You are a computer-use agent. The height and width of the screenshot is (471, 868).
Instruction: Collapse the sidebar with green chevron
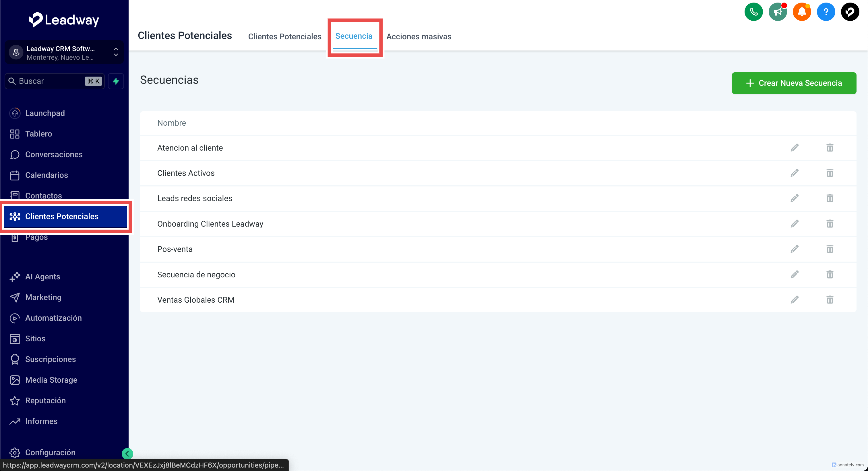[127, 454]
